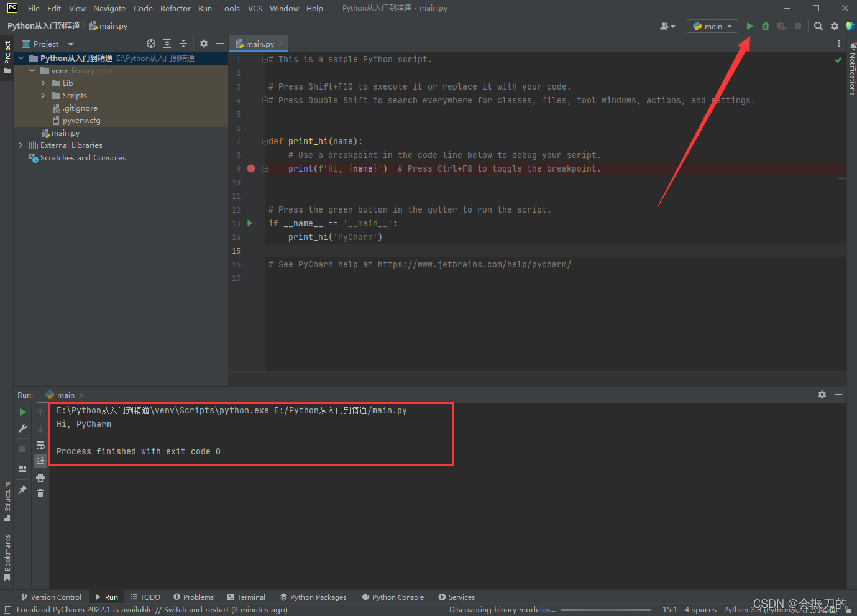Collapse the venv library root node
857x616 pixels.
32,70
